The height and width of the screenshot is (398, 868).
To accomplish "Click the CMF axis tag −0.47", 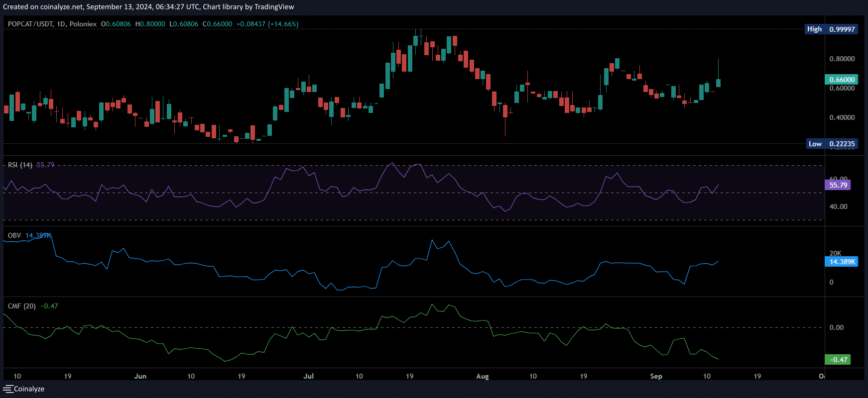I will 838,360.
